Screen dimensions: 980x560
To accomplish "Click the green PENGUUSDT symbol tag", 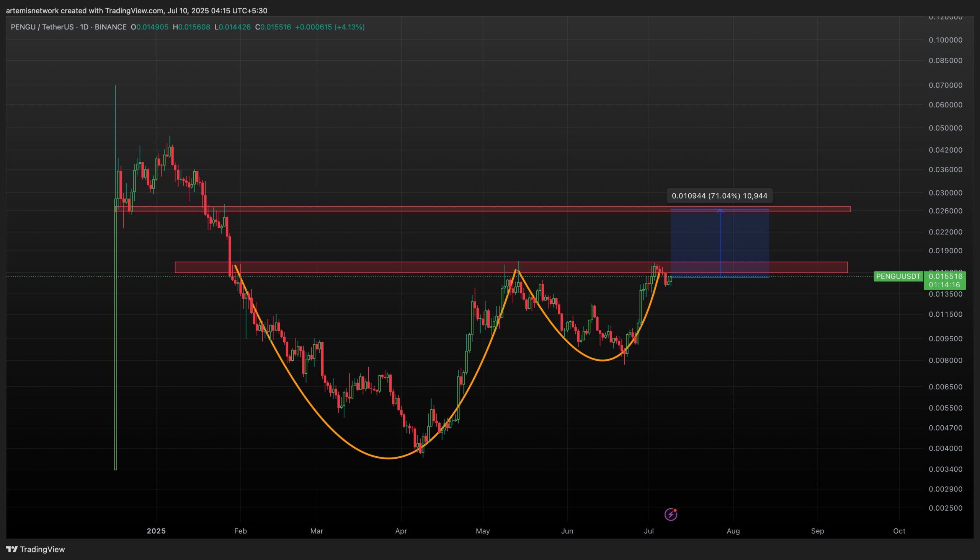I will tap(898, 276).
